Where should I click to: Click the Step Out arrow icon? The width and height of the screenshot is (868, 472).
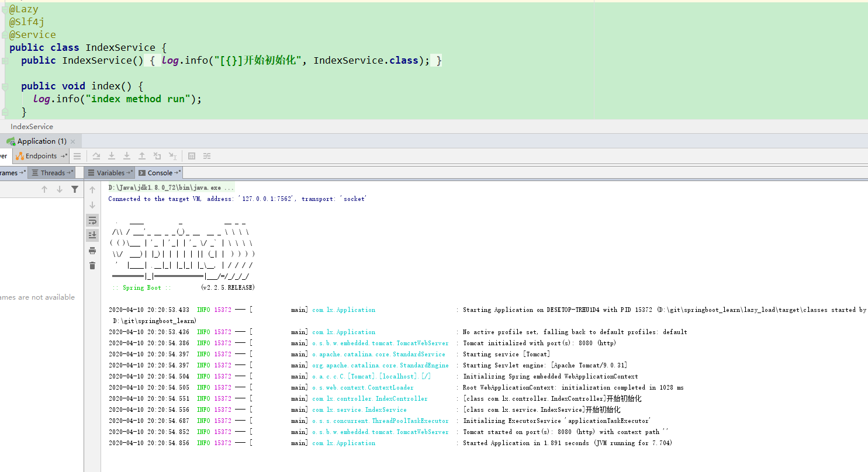coord(142,156)
